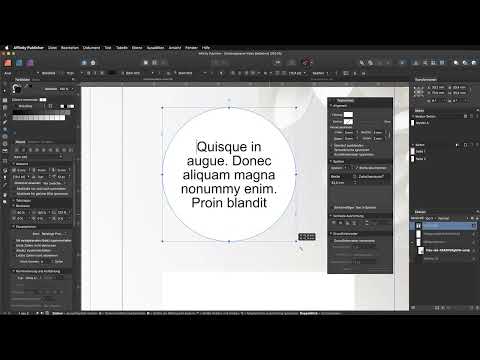Click the first paragraph alignment icon under Absatz
This screenshot has height=360, width=480.
pyautogui.click(x=17, y=150)
